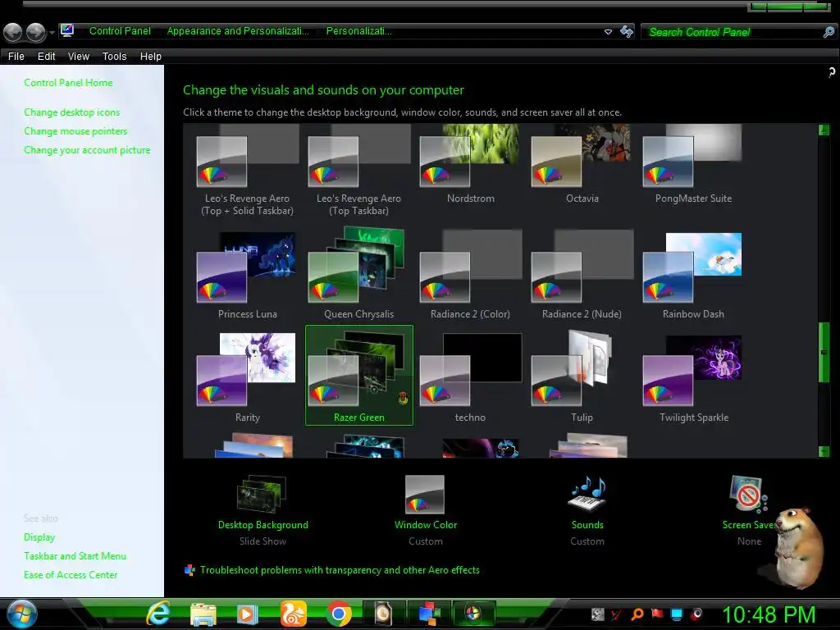Open the Help question mark icon
Screen dimensions: 840x630
832,72
